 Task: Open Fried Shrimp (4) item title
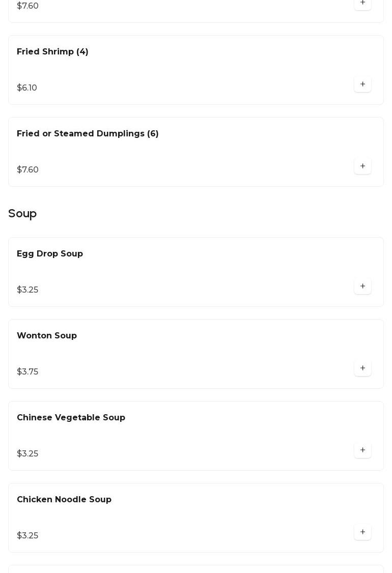(x=52, y=51)
